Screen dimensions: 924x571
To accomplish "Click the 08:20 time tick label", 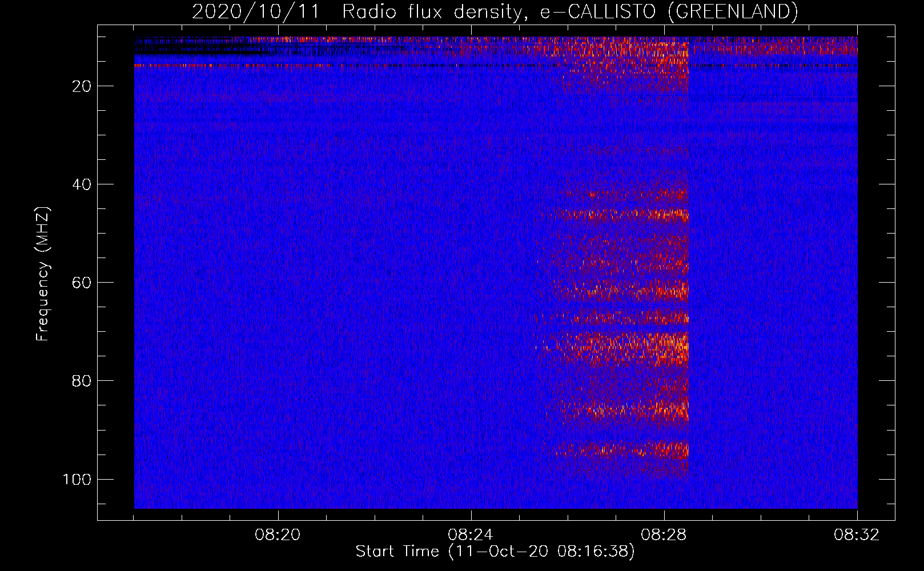I will pos(278,535).
